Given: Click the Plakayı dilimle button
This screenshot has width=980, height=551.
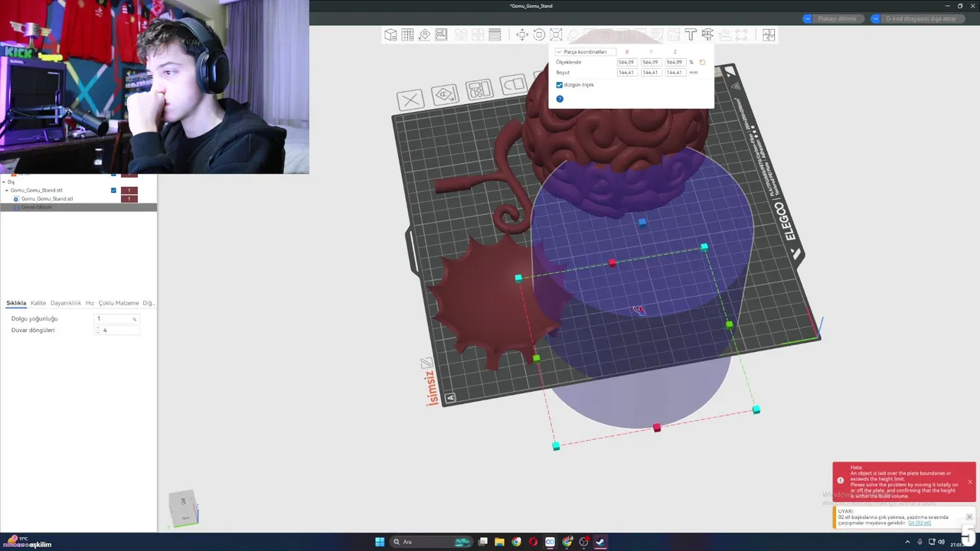Looking at the screenshot, I should pos(838,18).
